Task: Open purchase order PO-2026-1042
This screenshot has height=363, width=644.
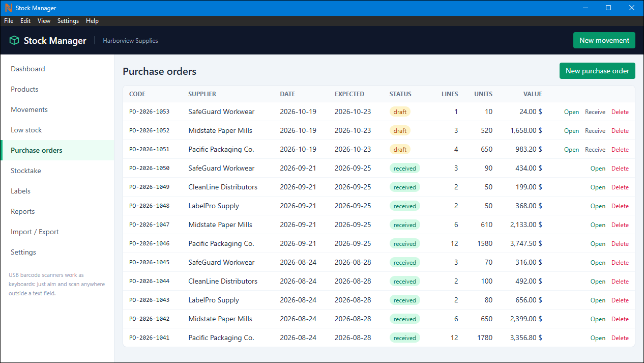Action: [598, 319]
